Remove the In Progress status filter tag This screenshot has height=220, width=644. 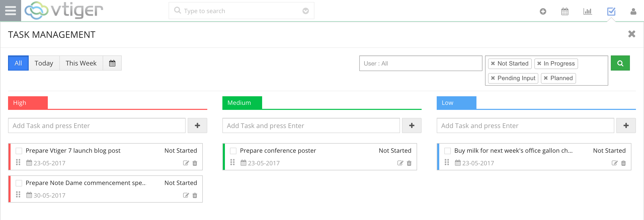[x=539, y=64]
